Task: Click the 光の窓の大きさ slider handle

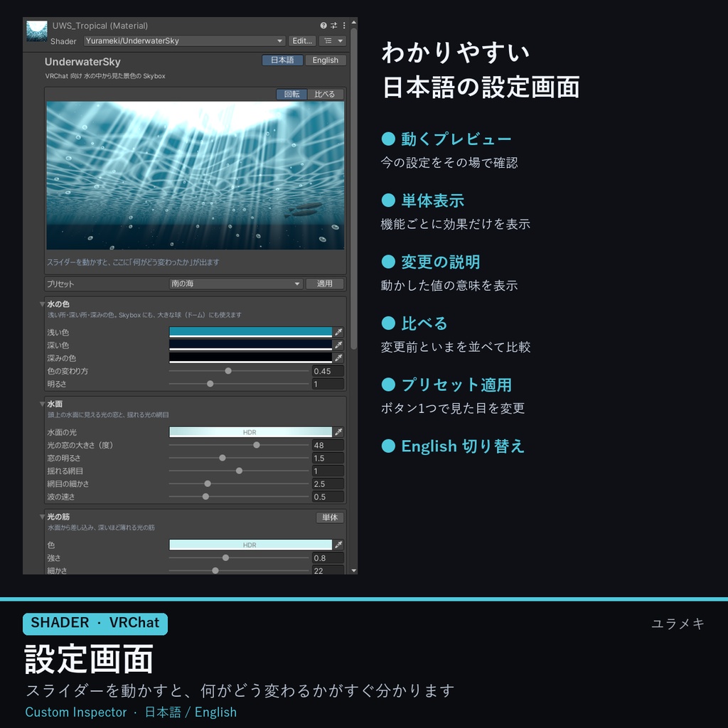Action: pyautogui.click(x=256, y=445)
